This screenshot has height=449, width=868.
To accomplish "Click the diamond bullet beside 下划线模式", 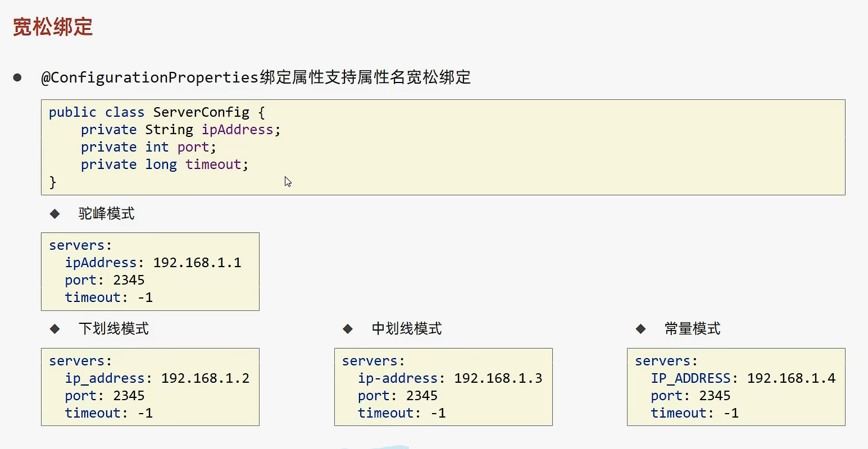I will click(54, 328).
